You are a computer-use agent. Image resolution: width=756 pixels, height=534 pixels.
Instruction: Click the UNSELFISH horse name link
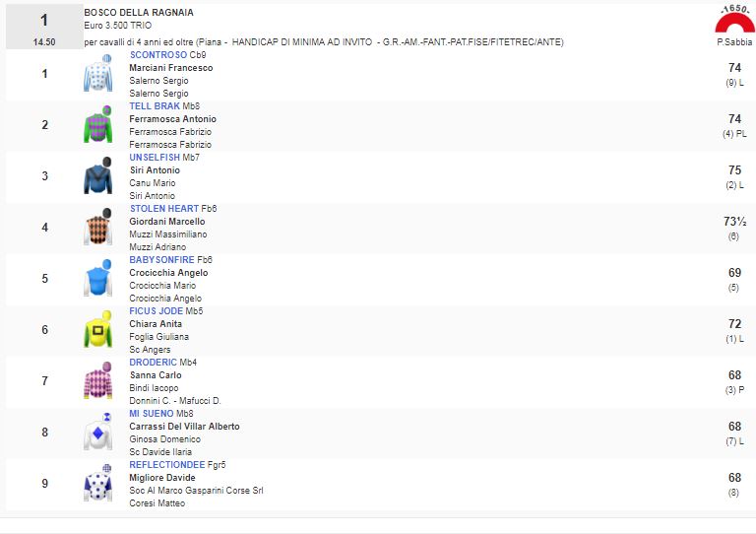[155, 158]
